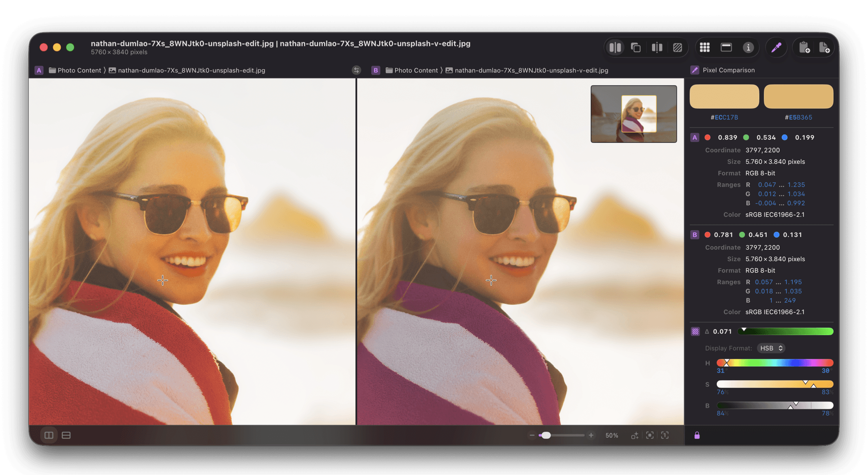868x475 pixels.
Task: Toggle the eyedropper pixel comparison tool
Action: click(776, 48)
